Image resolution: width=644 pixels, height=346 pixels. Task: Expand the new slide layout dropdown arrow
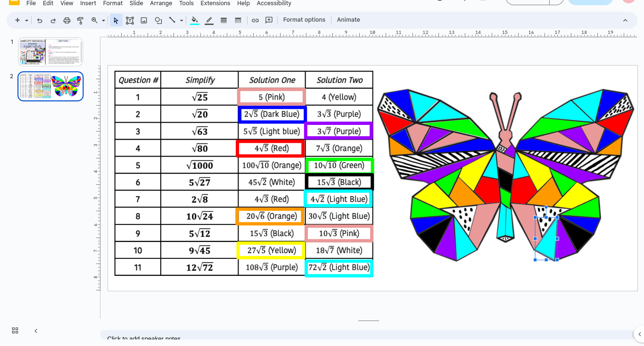coord(27,20)
